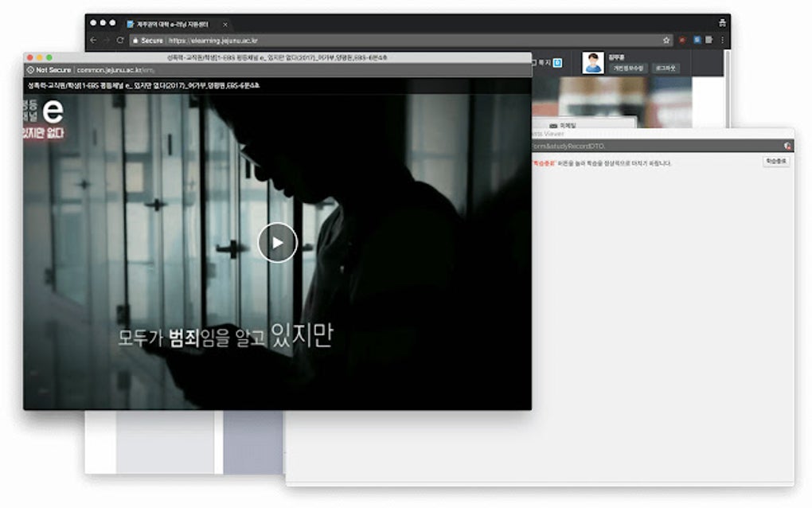
Task: Expand the downloads chevron at top right
Action: (723, 22)
